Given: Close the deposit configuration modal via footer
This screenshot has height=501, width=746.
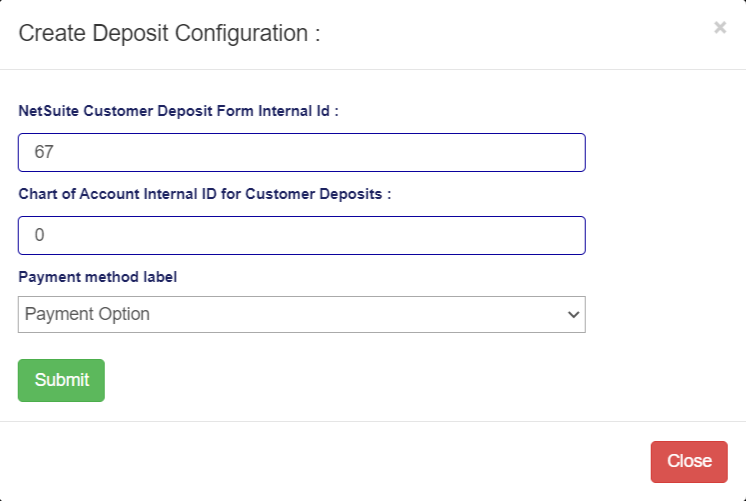Looking at the screenshot, I should [x=689, y=461].
